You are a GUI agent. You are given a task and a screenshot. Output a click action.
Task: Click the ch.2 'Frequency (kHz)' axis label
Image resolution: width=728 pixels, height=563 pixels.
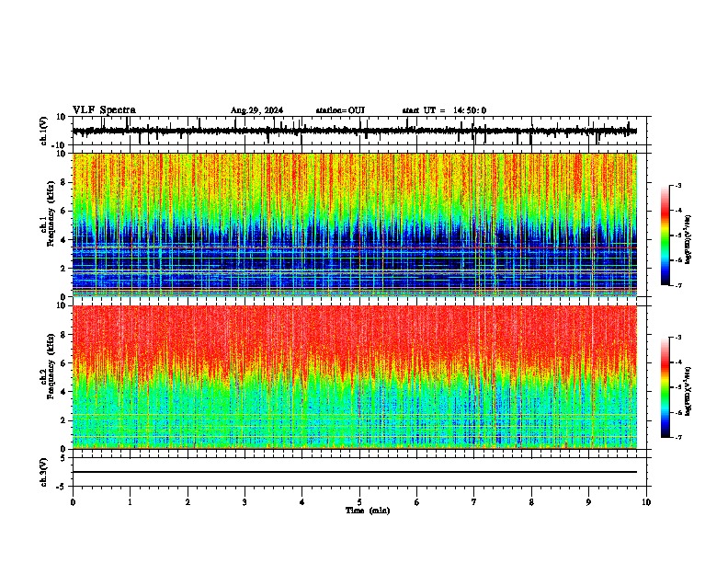pyautogui.click(x=51, y=366)
